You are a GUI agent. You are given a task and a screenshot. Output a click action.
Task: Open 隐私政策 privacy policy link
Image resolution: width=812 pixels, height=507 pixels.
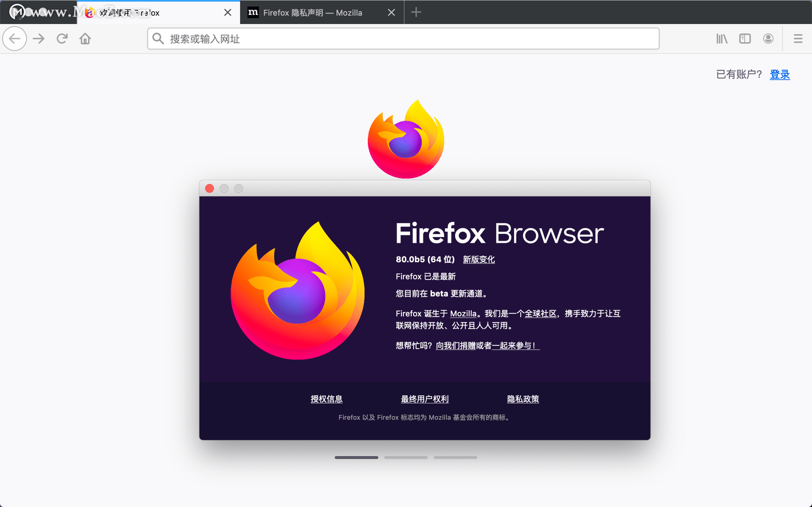point(523,399)
